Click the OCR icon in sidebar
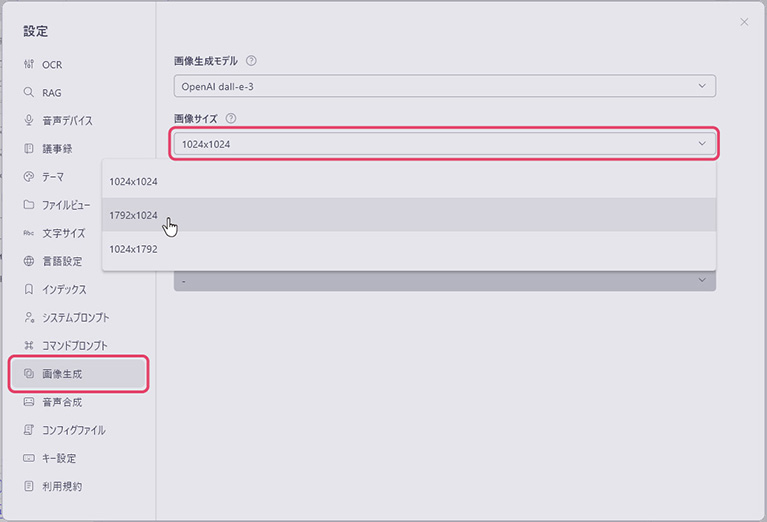Screen dimensions: 767x522 pos(29,65)
